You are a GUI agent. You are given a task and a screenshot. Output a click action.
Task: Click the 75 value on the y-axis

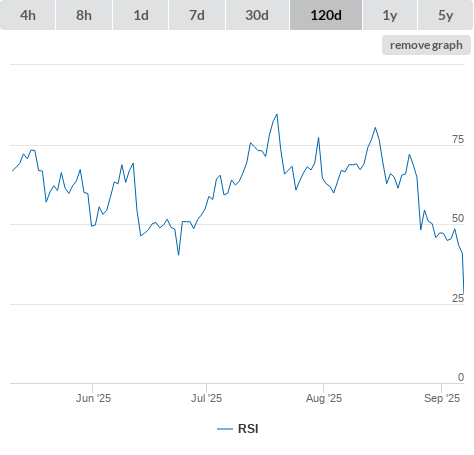click(458, 139)
